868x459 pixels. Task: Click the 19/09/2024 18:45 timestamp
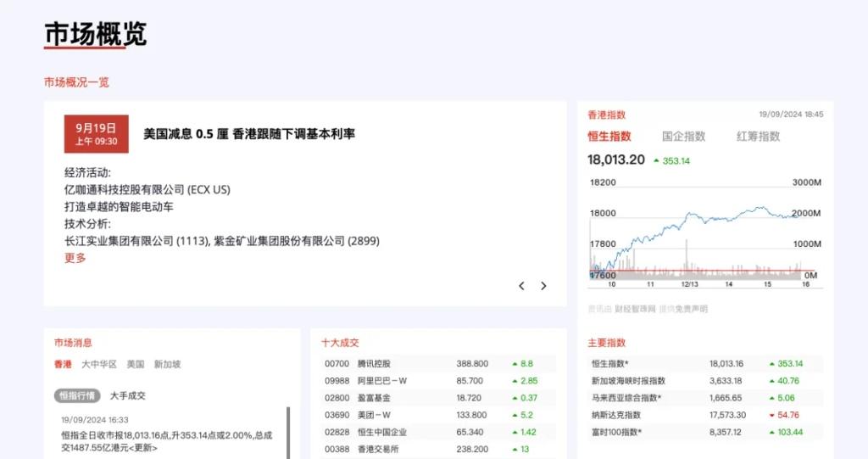coord(791,115)
